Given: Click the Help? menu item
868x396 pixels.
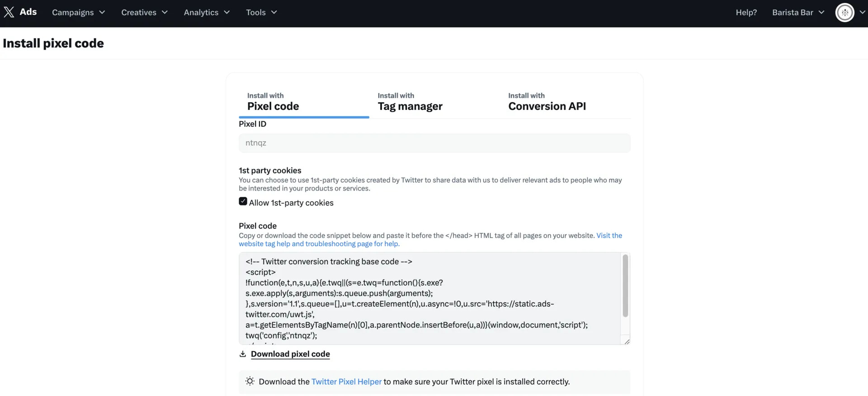Looking at the screenshot, I should tap(746, 13).
